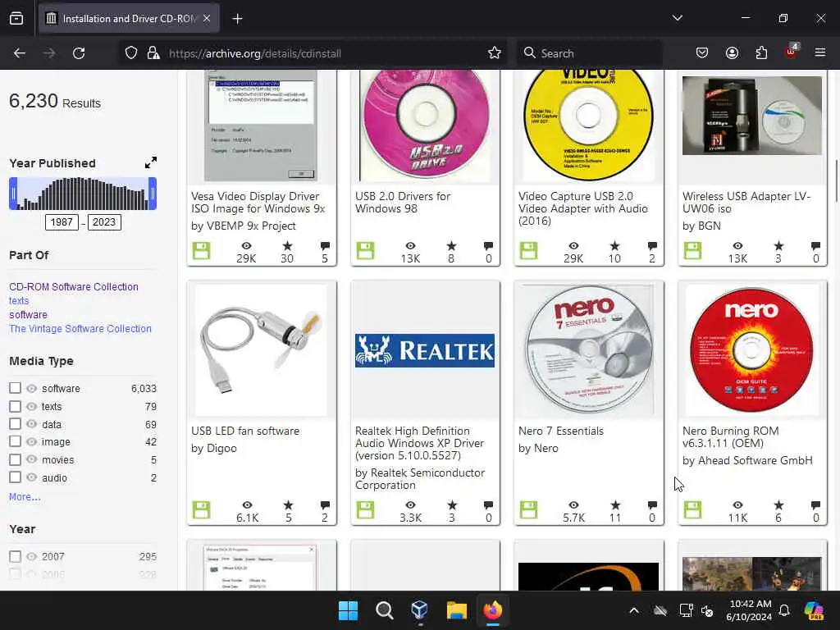This screenshot has width=840, height=630.
Task: Check the data media type filter
Action: pyautogui.click(x=15, y=424)
